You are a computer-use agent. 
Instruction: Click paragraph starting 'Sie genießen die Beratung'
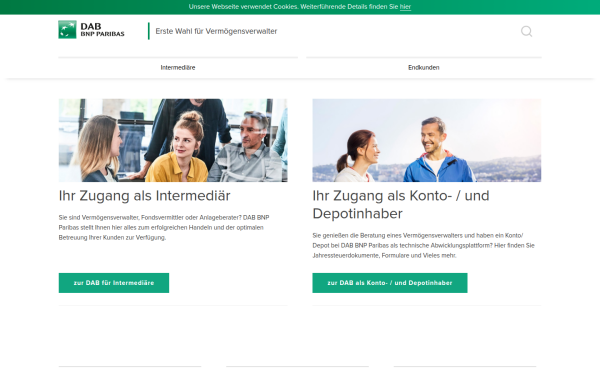coord(423,245)
